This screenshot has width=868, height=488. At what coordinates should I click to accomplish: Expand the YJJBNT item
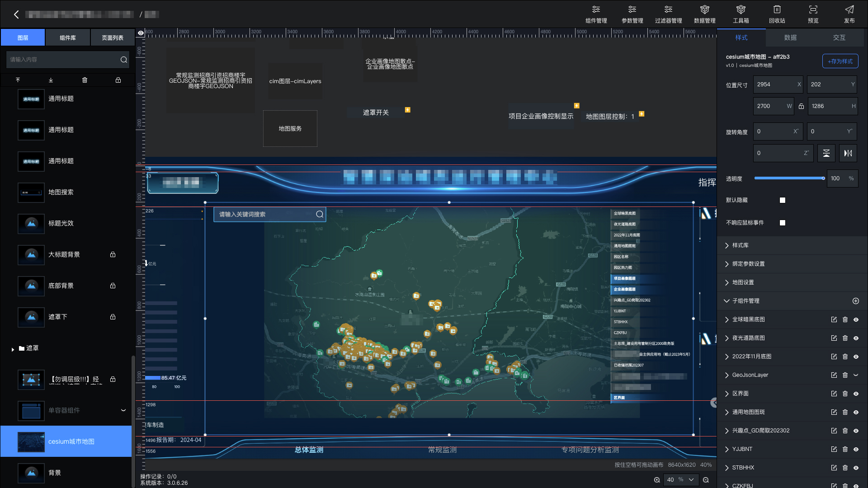(x=726, y=449)
